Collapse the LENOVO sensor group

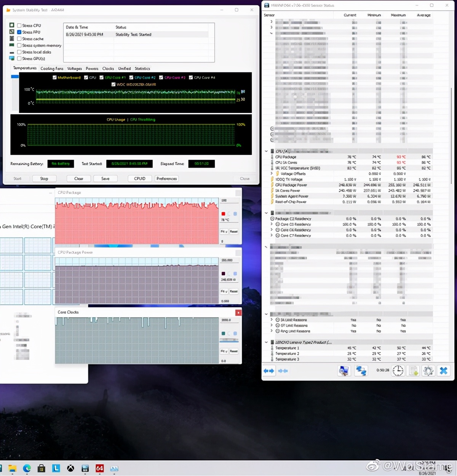tap(266, 342)
